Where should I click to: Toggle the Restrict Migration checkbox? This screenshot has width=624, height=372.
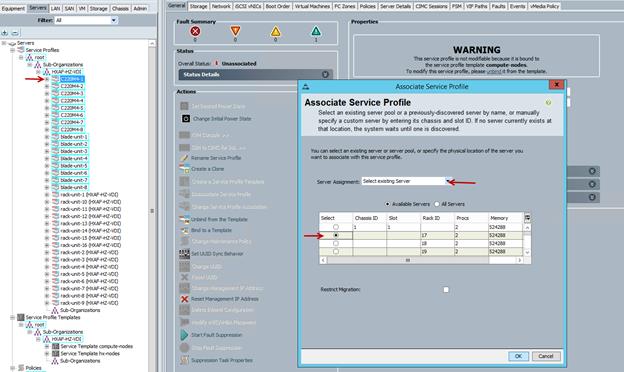pos(446,290)
